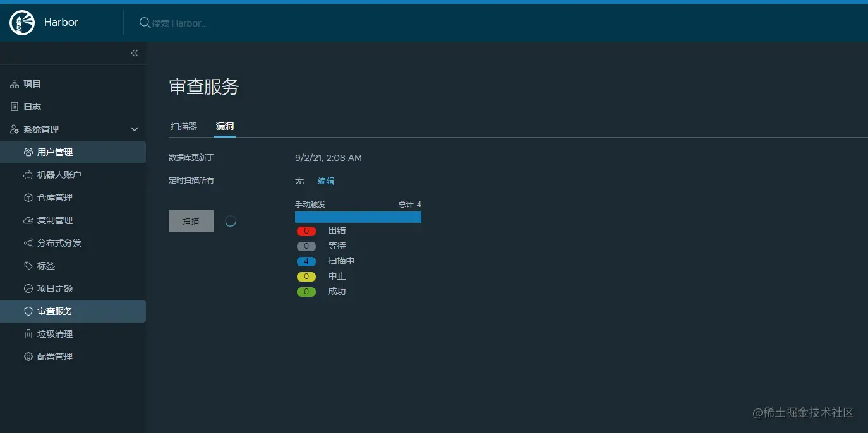This screenshot has height=433, width=868.
Task: Select 审查服务 in the sidebar
Action: [73, 311]
